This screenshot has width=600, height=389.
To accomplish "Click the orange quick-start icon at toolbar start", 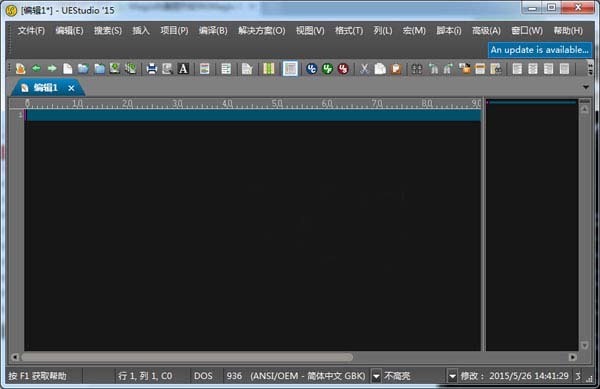I will [20, 69].
